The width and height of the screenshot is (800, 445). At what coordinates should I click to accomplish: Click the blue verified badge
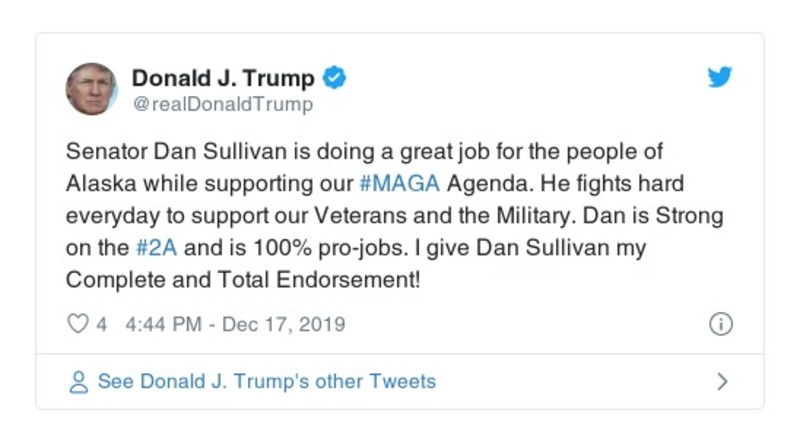(x=335, y=77)
